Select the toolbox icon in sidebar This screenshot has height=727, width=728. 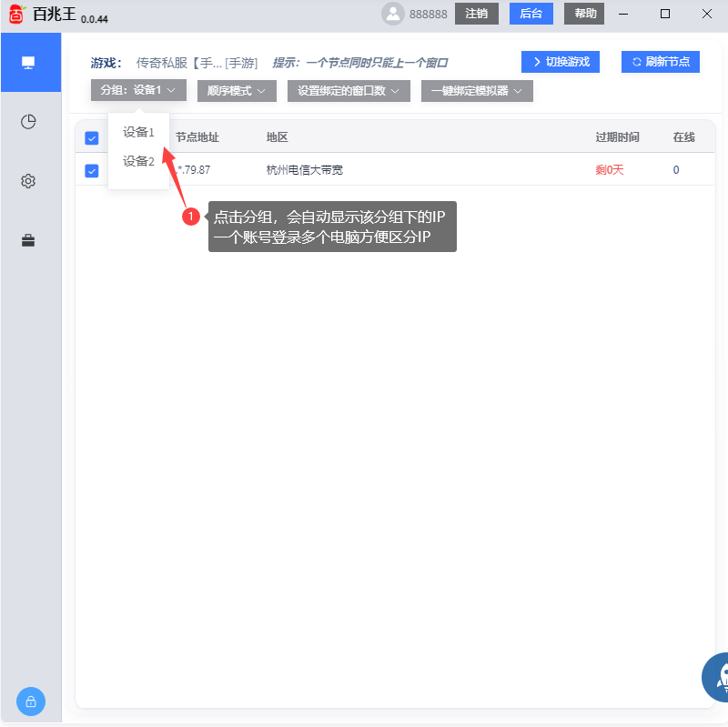[x=28, y=240]
